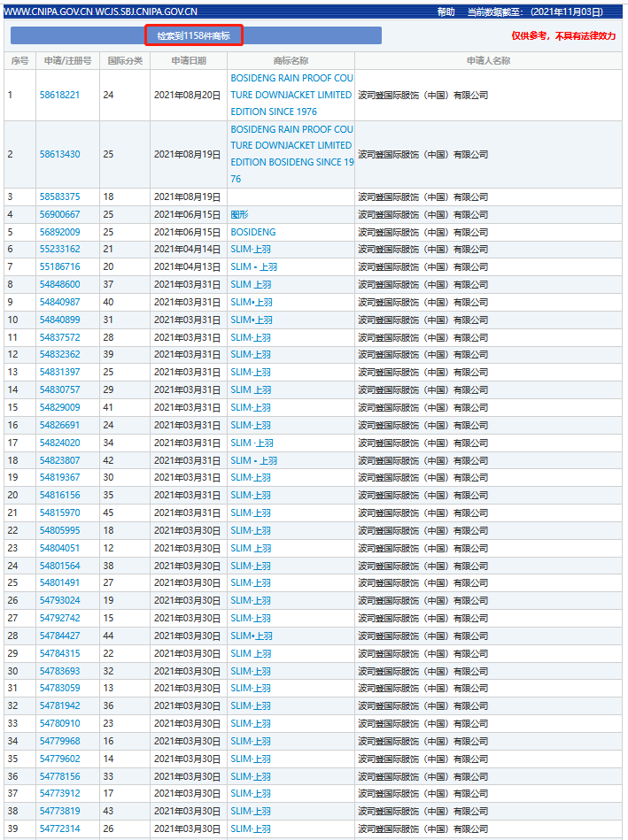Open registration number 56892009

(59, 232)
